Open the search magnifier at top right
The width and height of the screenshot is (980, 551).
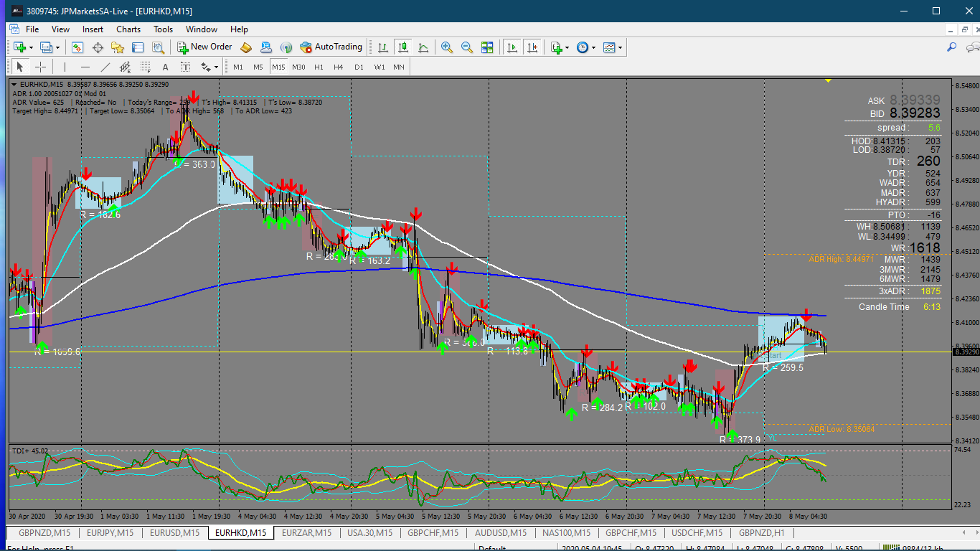point(952,47)
